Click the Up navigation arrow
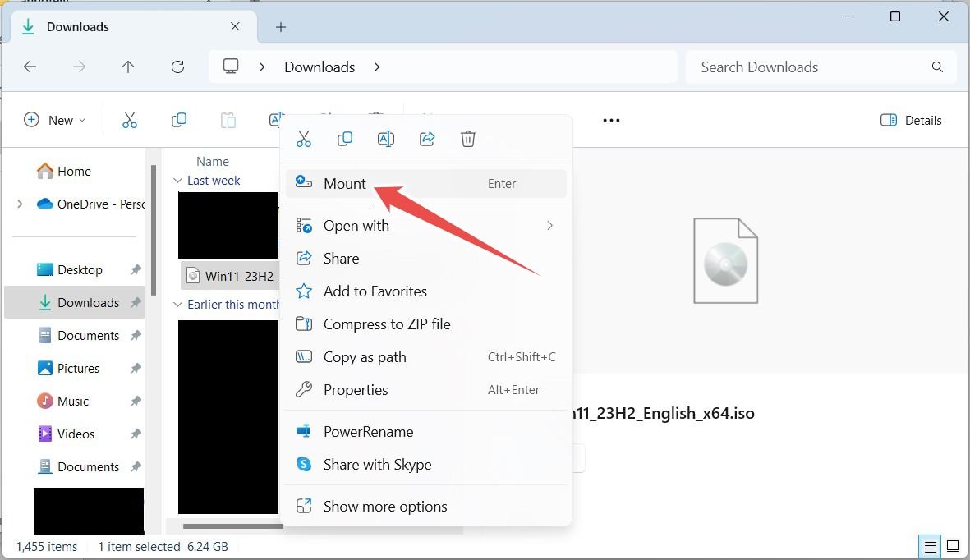Screen dimensions: 970x560 [x=128, y=67]
